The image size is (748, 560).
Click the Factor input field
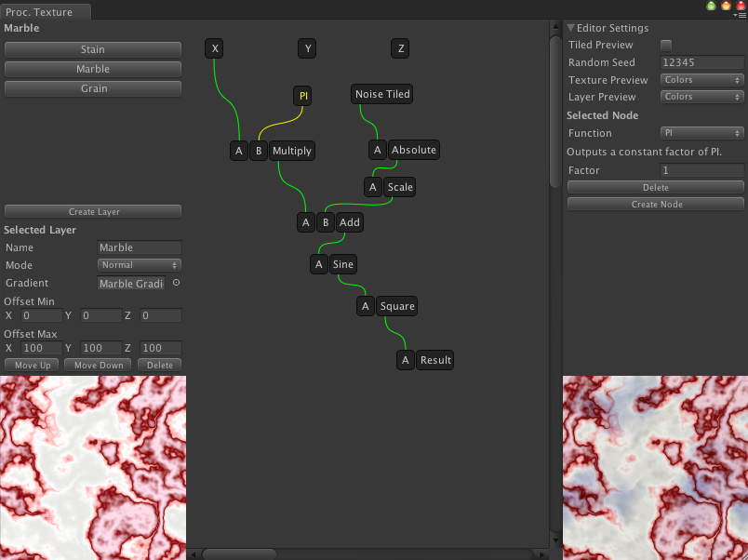coord(701,170)
